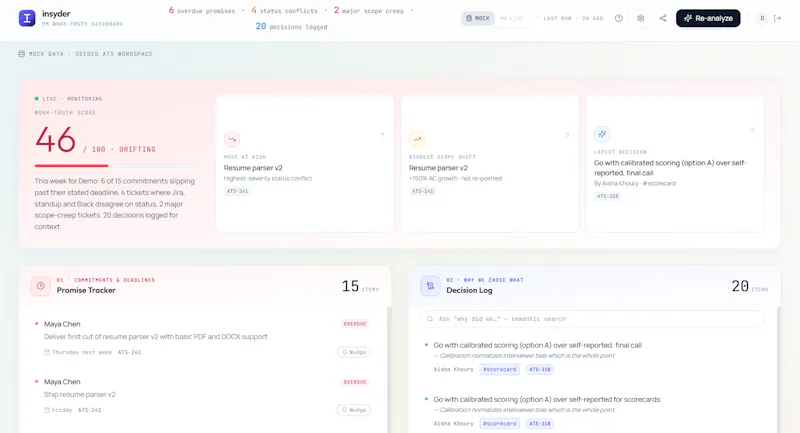
Task: Click ATS-318 chip on scorecards decision
Action: click(540, 423)
